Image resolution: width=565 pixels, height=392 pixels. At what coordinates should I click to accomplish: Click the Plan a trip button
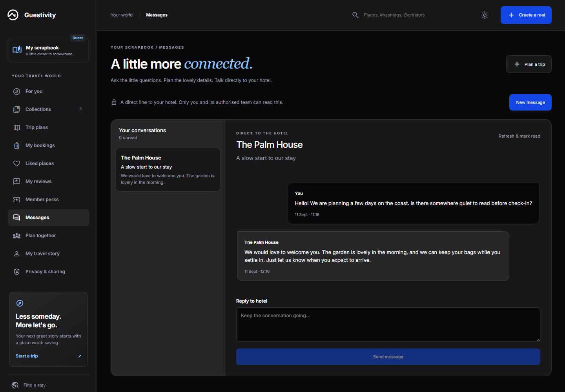[529, 64]
